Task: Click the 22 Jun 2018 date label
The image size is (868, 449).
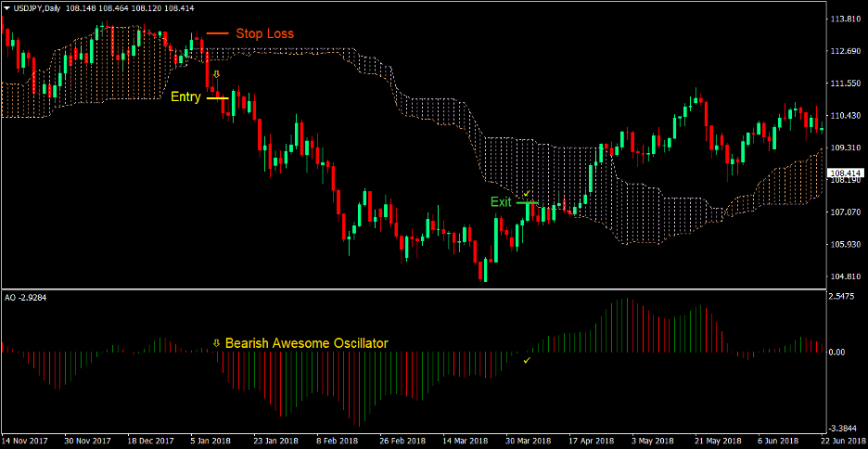Action: point(845,441)
